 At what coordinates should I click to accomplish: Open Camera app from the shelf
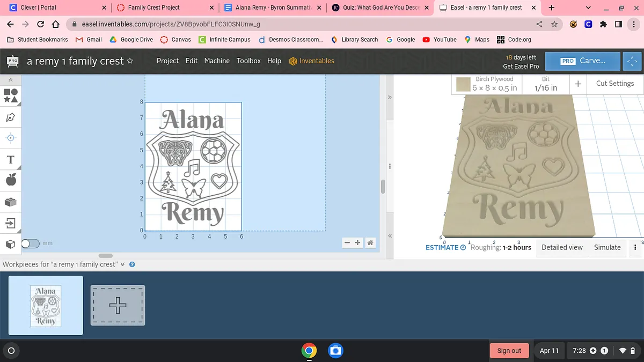(x=335, y=351)
